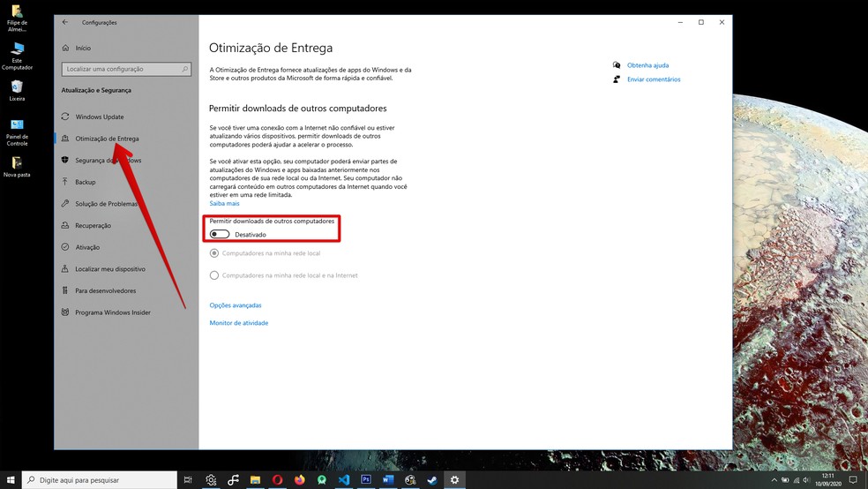Image resolution: width=868 pixels, height=489 pixels.
Task: Click the Atualização e Segurança heading
Action: (96, 90)
